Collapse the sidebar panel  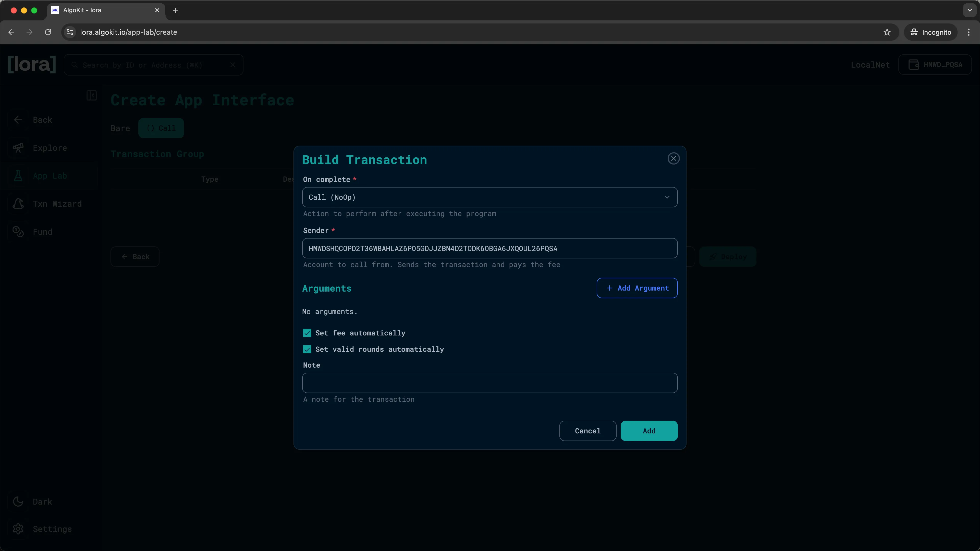(x=91, y=95)
